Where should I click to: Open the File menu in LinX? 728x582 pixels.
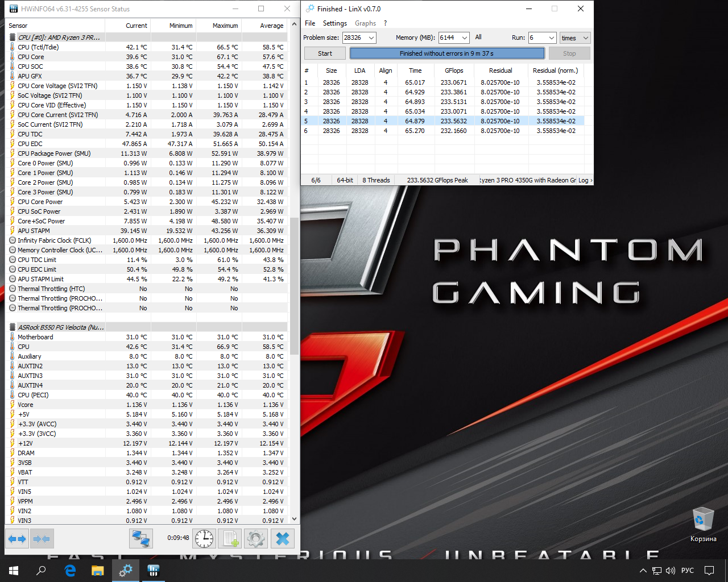(310, 23)
